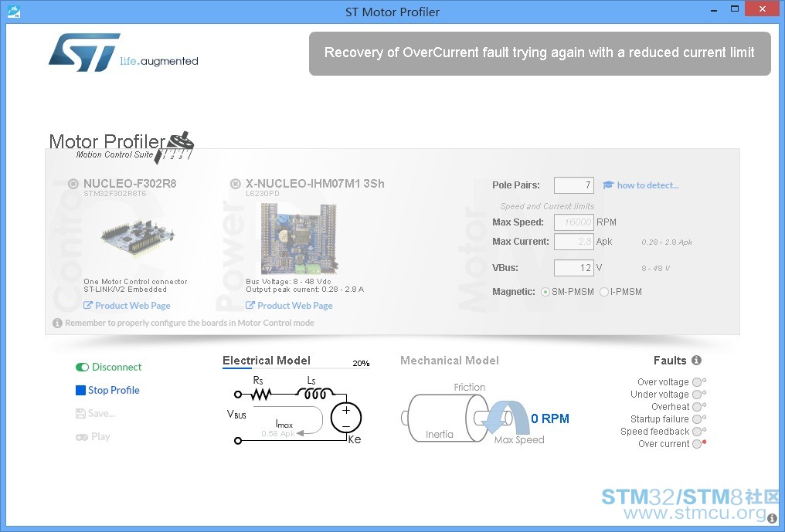Click the Startup failure fault indicator
The height and width of the screenshot is (532, 785).
[697, 419]
